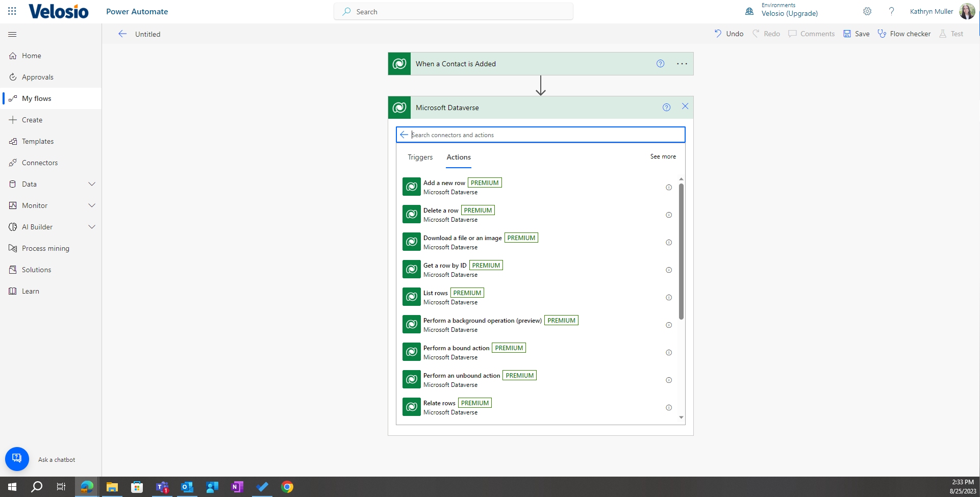Save the current flow

[856, 33]
